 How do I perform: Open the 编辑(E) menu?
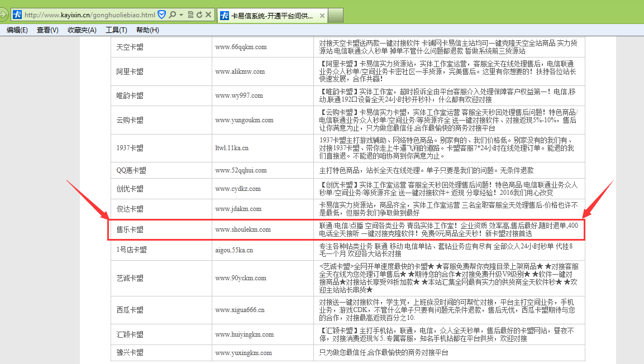click(17, 30)
